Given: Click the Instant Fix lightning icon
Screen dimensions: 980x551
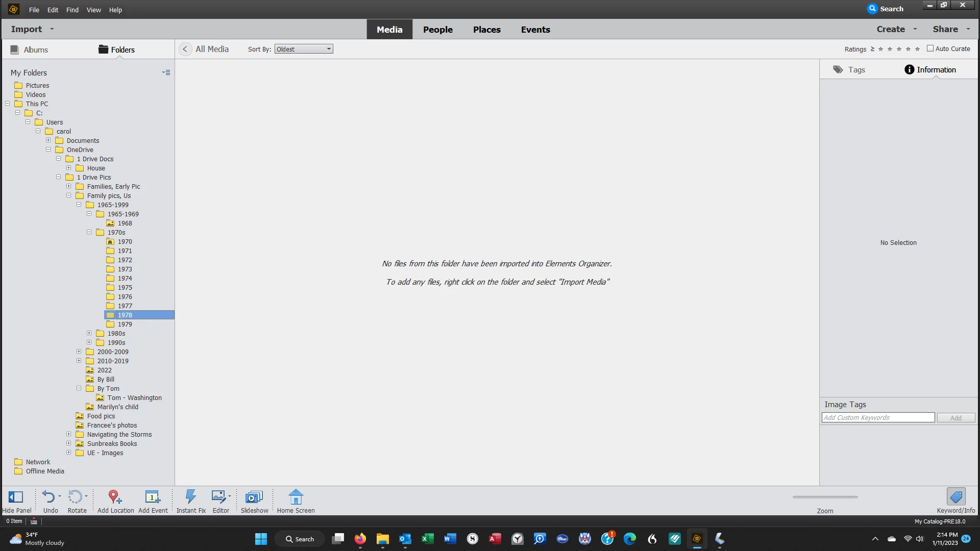Looking at the screenshot, I should coord(190,497).
